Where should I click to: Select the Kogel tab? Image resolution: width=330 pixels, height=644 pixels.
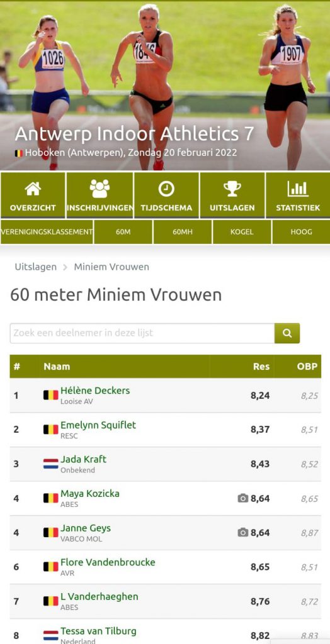click(242, 231)
